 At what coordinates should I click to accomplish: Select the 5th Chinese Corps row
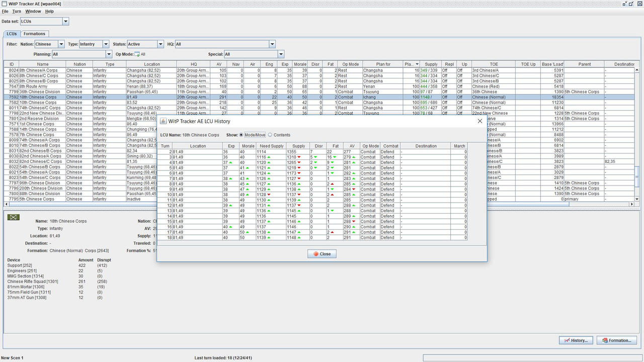coord(80,199)
